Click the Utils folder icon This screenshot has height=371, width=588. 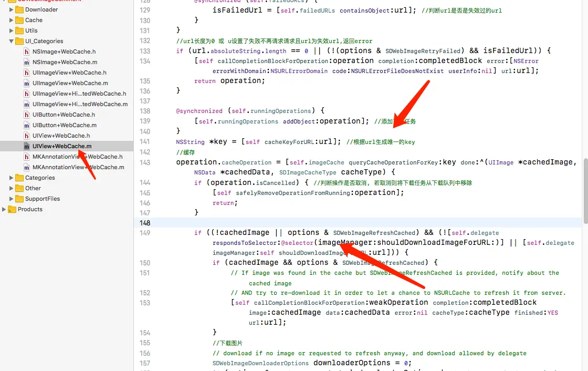click(x=19, y=30)
